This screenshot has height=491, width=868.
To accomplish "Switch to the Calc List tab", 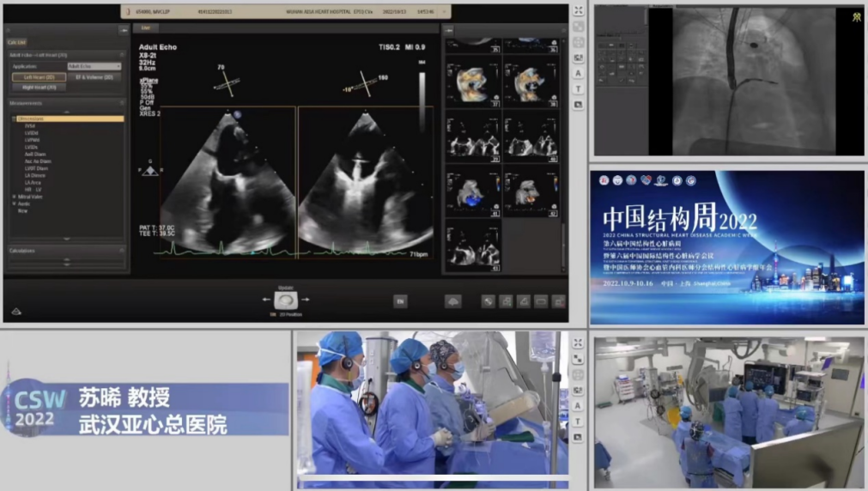I will point(16,41).
